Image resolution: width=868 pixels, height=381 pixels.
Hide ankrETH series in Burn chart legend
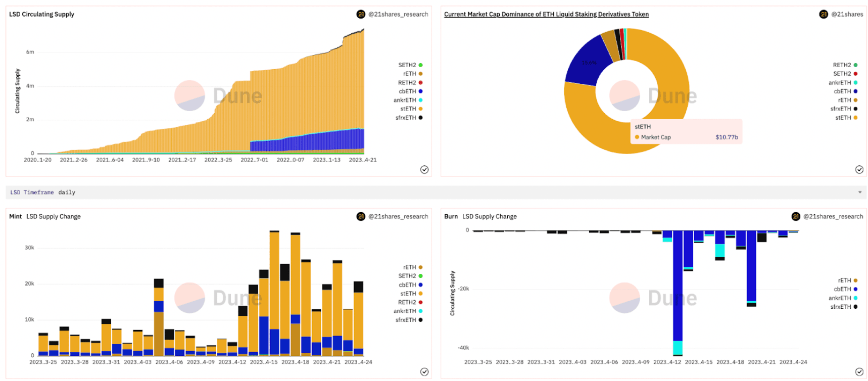(x=842, y=298)
